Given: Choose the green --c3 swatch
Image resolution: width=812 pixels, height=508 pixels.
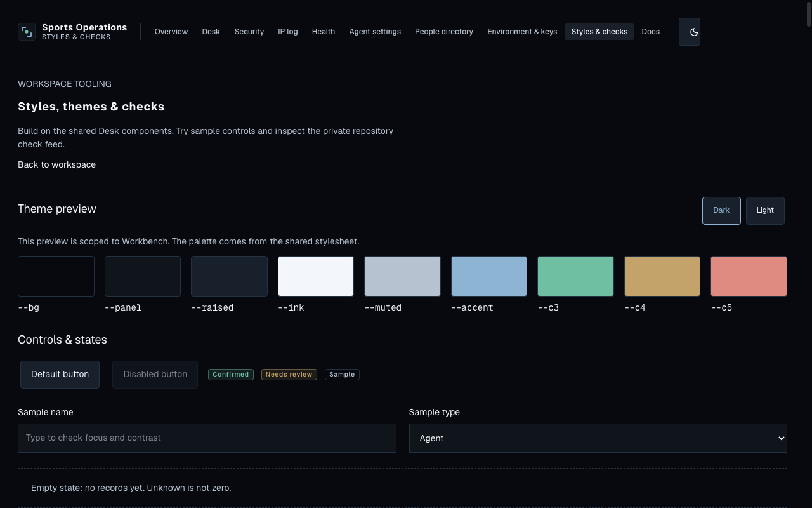Looking at the screenshot, I should coord(575,276).
